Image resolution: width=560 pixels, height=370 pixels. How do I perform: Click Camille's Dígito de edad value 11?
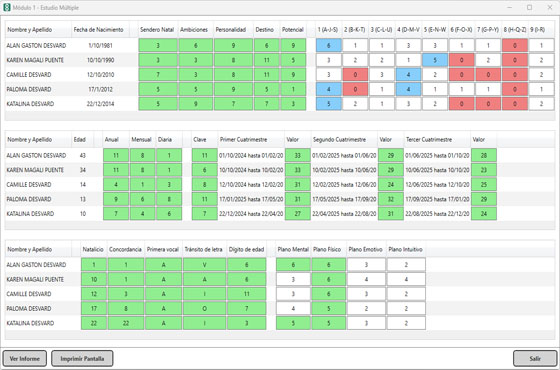coord(246,294)
